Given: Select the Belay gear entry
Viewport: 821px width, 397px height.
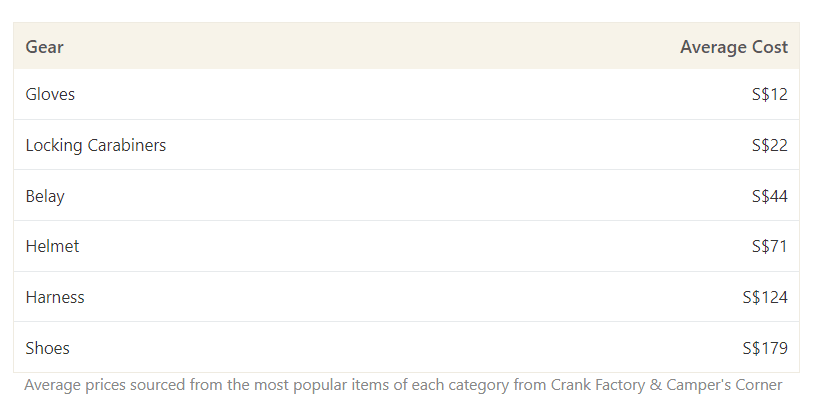Looking at the screenshot, I should [45, 196].
